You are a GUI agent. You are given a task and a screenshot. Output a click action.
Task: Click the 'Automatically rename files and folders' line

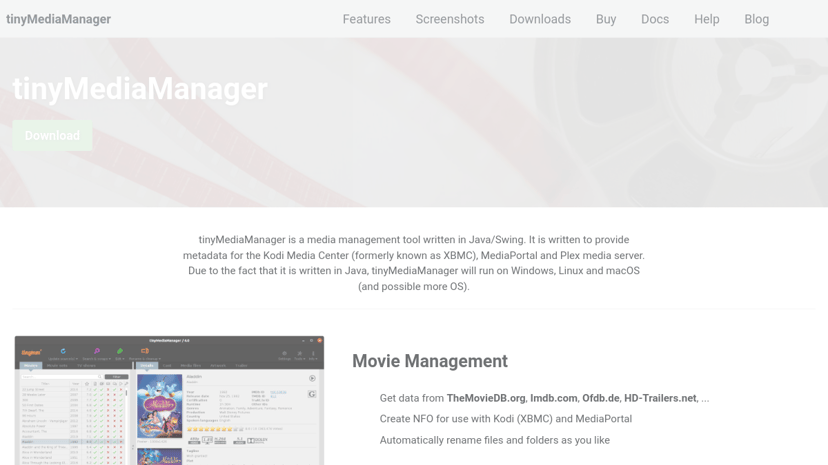coord(495,440)
